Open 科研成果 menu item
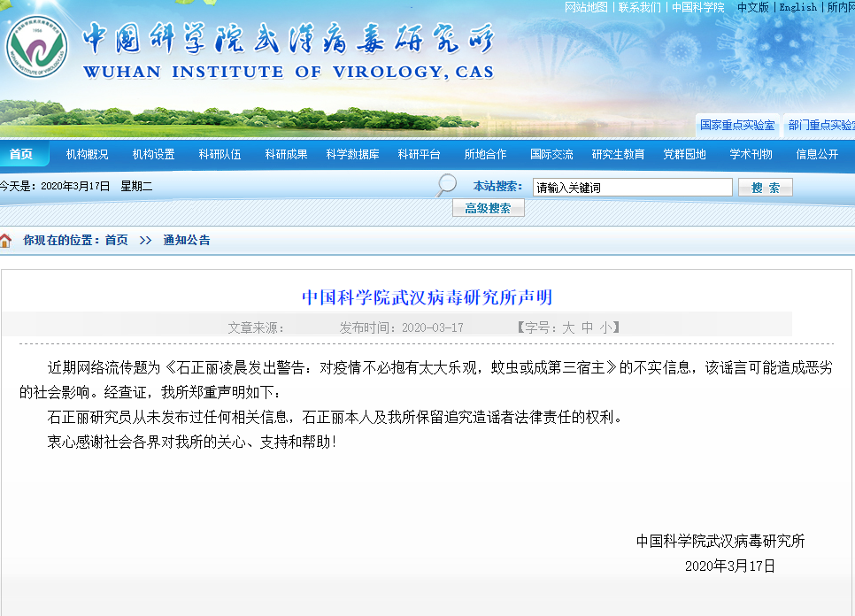 click(286, 154)
